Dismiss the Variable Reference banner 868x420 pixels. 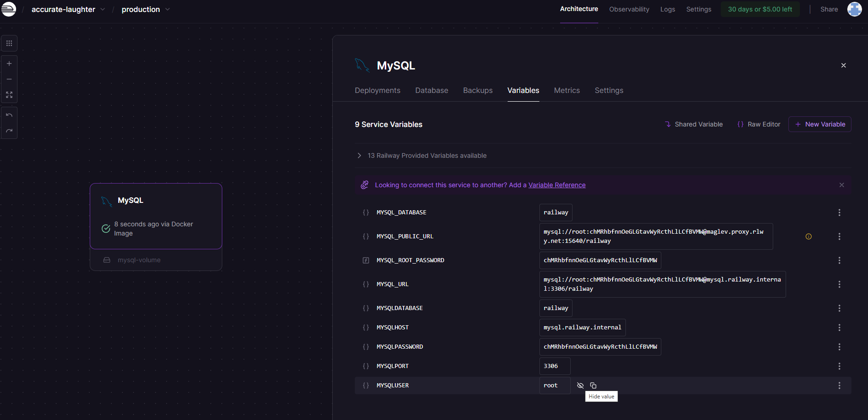(x=842, y=185)
